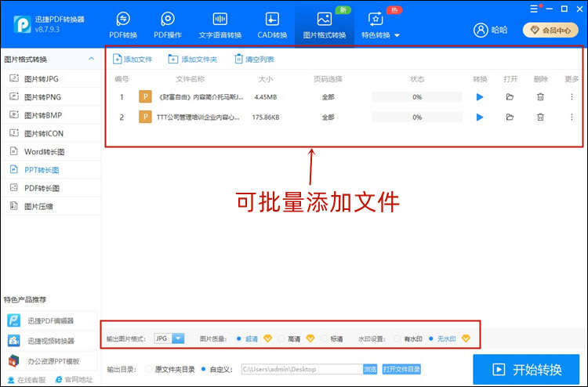Click the 迅捷PDF转换器 logo icon
Viewport: 588px width, 387px height.
(x=22, y=25)
